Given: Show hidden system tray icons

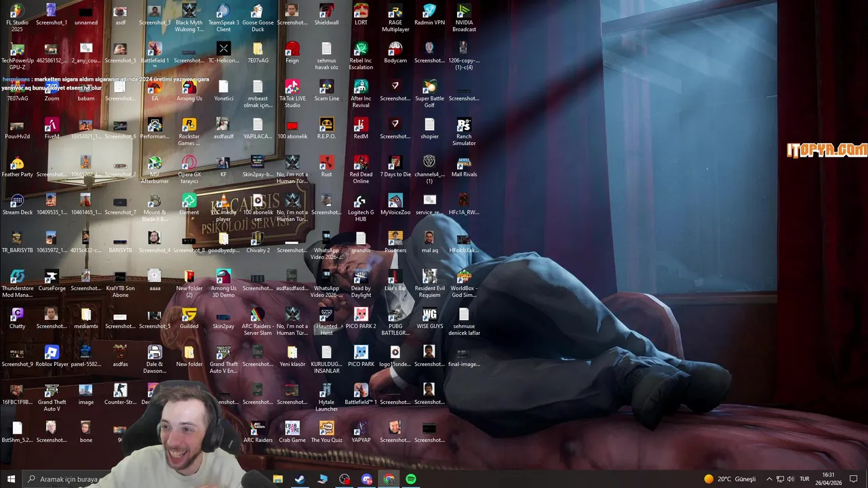Looking at the screenshot, I should pyautogui.click(x=769, y=479).
